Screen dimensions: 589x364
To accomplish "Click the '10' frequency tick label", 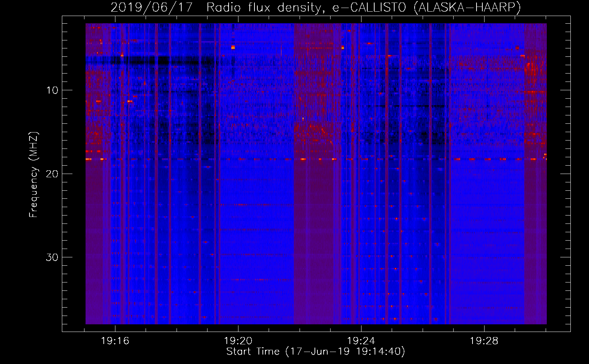I will pyautogui.click(x=52, y=90).
